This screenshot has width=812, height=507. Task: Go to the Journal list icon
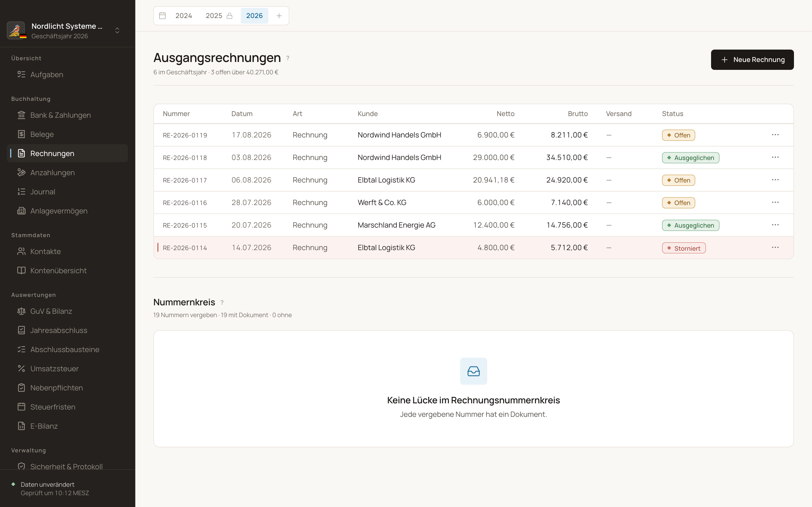click(21, 192)
